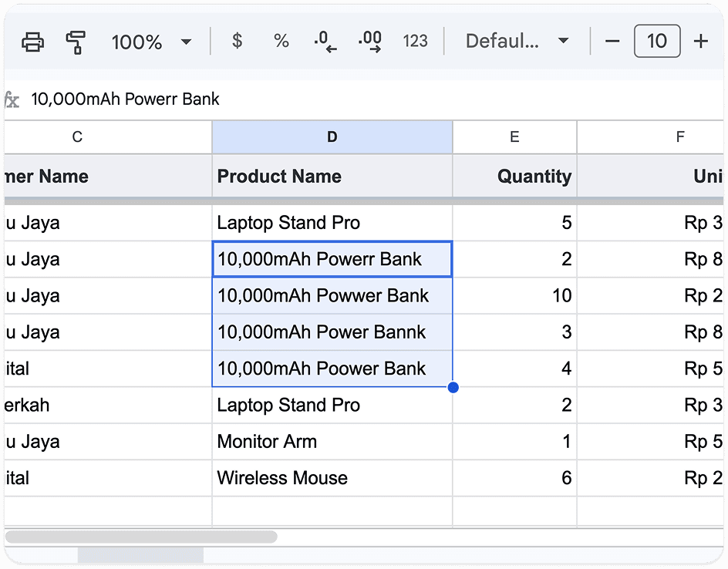Screen dimensions: 728x569
Task: Decrease font size with minus button
Action: click(x=612, y=42)
